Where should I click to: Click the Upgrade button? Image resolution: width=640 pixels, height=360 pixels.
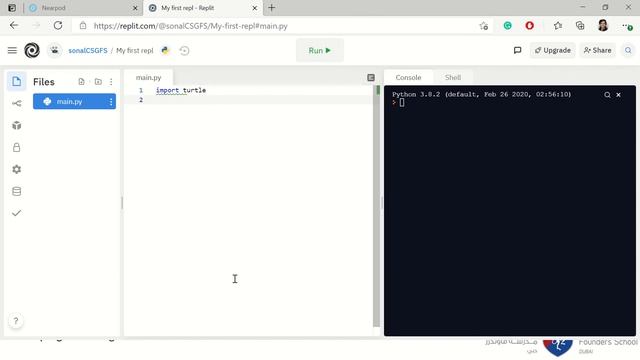[553, 50]
